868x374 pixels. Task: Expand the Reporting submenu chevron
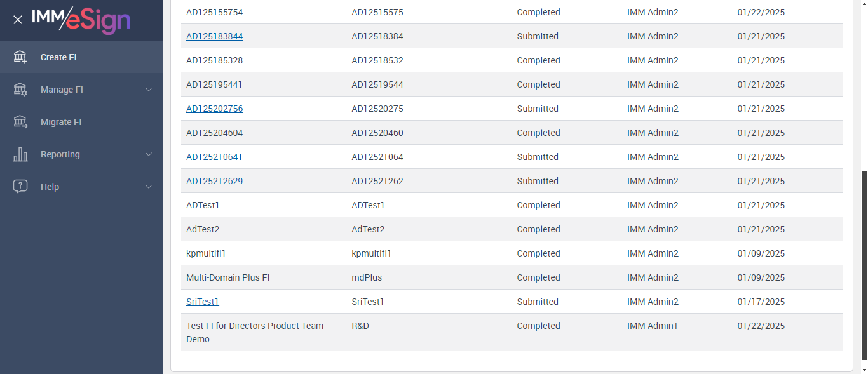coord(149,154)
